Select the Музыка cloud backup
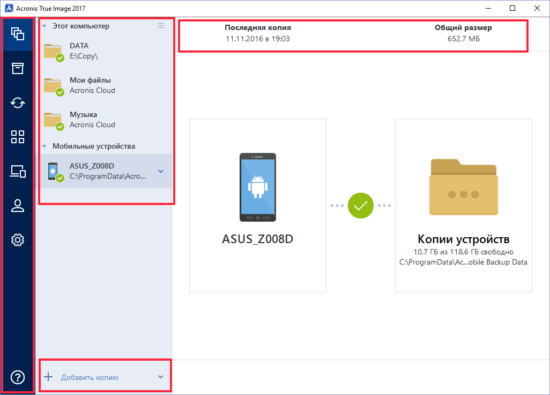 106,120
